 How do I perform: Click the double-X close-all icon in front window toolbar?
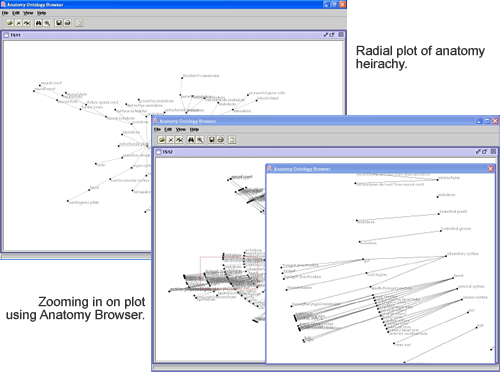tap(179, 140)
